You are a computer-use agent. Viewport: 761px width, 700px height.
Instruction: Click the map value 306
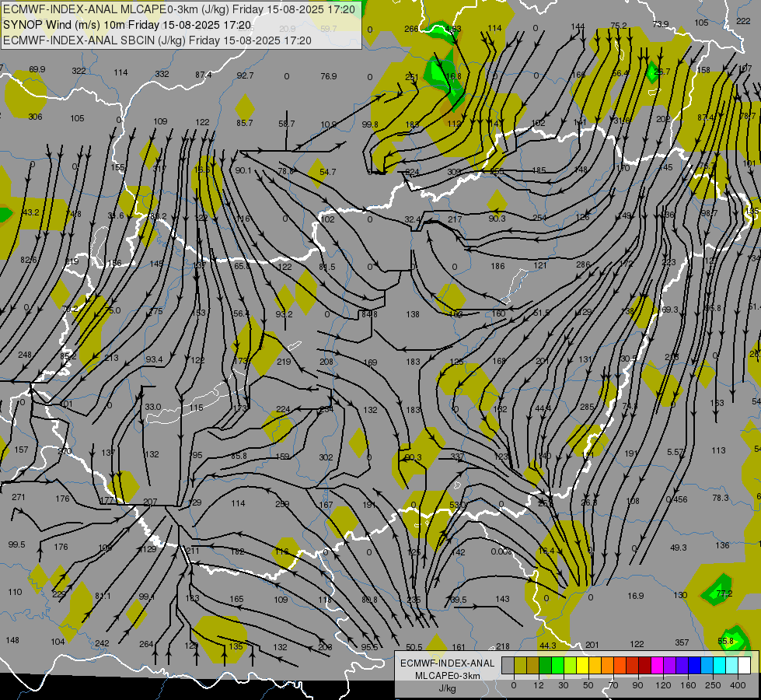(35, 117)
